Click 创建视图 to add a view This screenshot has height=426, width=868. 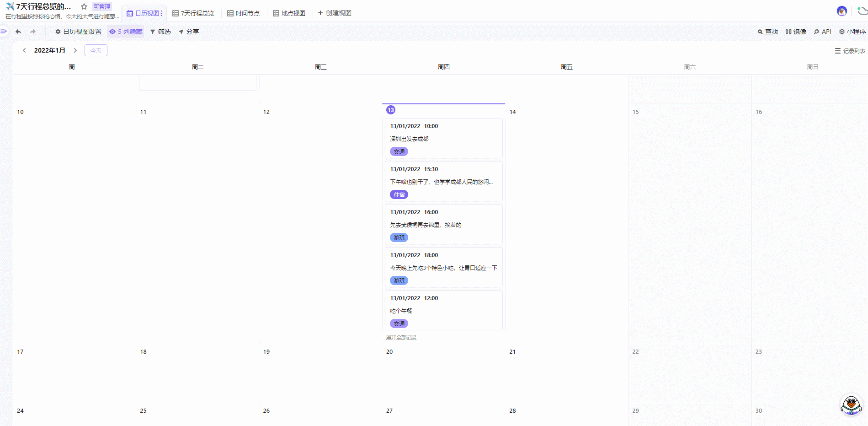pos(335,13)
